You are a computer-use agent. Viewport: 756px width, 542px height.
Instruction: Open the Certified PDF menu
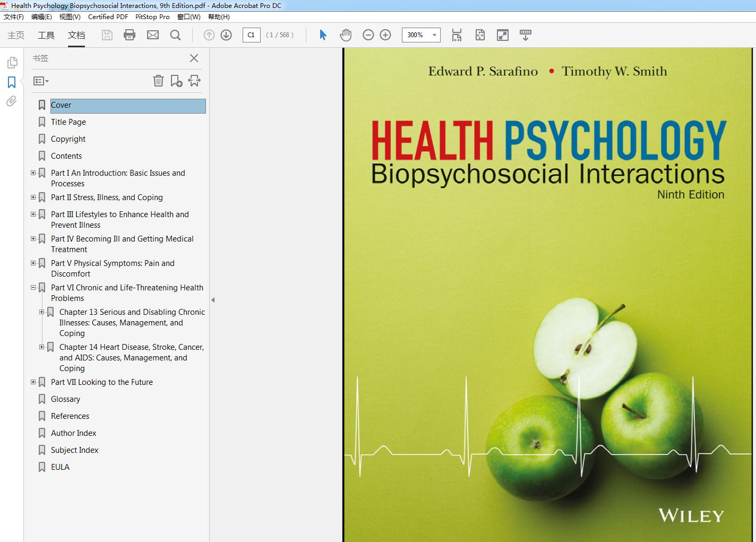[108, 16]
